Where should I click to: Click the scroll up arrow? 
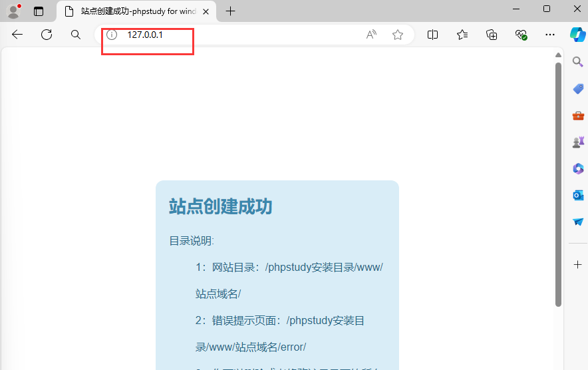(558, 55)
